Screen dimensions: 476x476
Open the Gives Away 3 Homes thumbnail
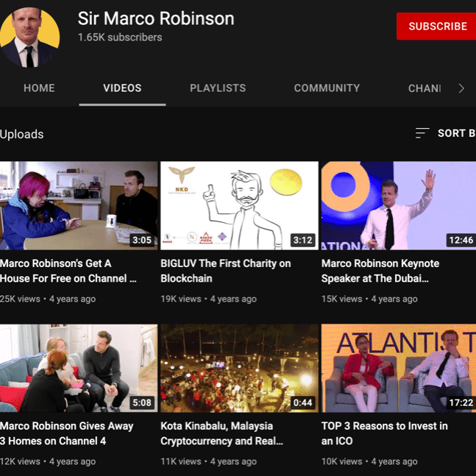click(x=79, y=368)
